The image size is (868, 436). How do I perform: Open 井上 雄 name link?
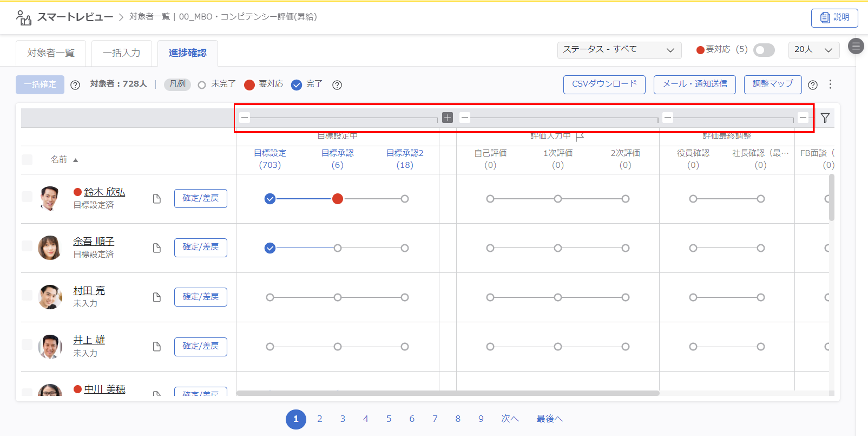coord(89,339)
